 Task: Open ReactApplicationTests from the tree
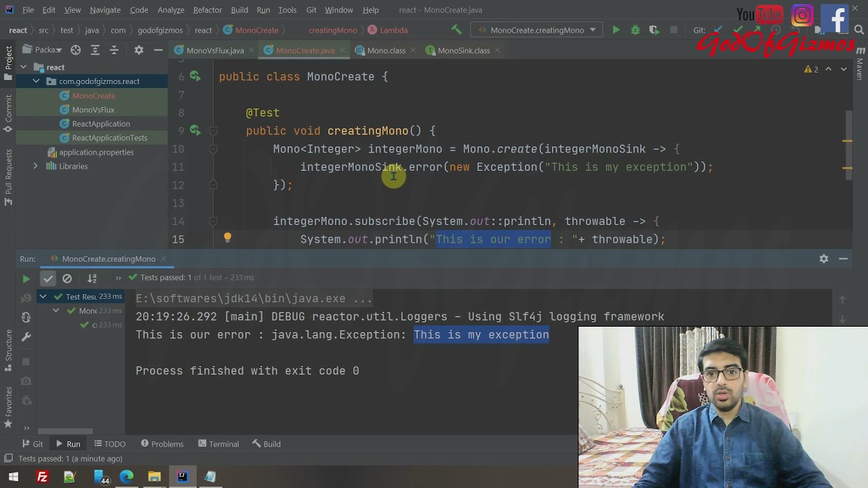tap(109, 138)
